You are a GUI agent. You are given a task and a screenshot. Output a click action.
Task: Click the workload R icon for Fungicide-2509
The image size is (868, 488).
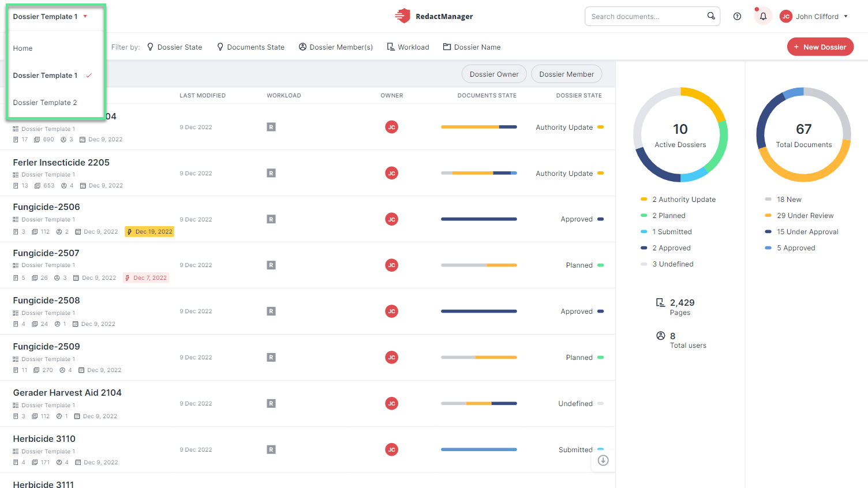[271, 358]
